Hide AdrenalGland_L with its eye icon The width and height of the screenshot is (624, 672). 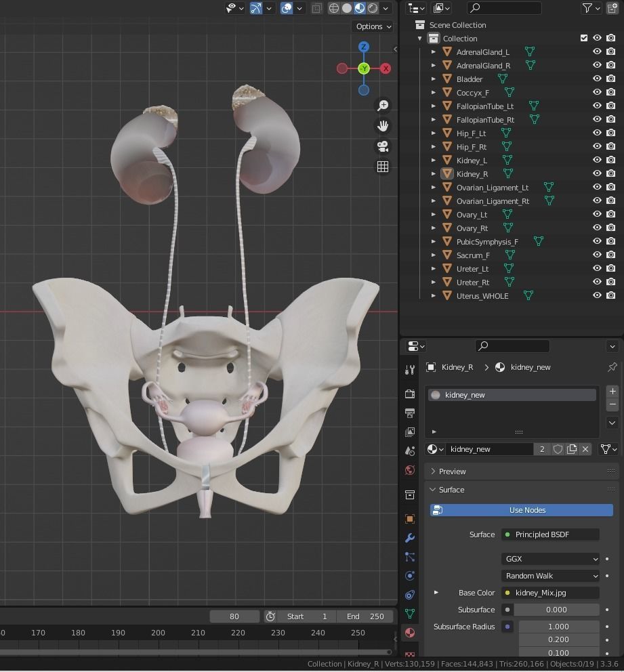[x=597, y=51]
